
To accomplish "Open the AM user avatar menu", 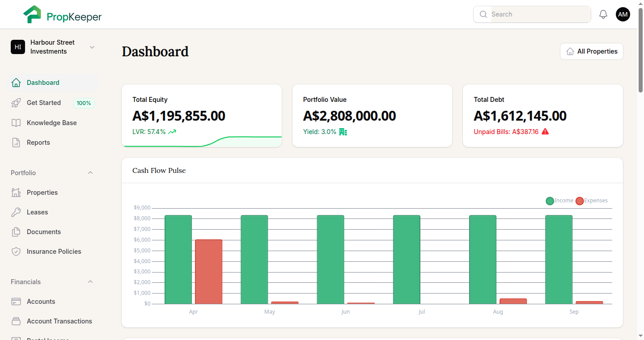I will (623, 14).
